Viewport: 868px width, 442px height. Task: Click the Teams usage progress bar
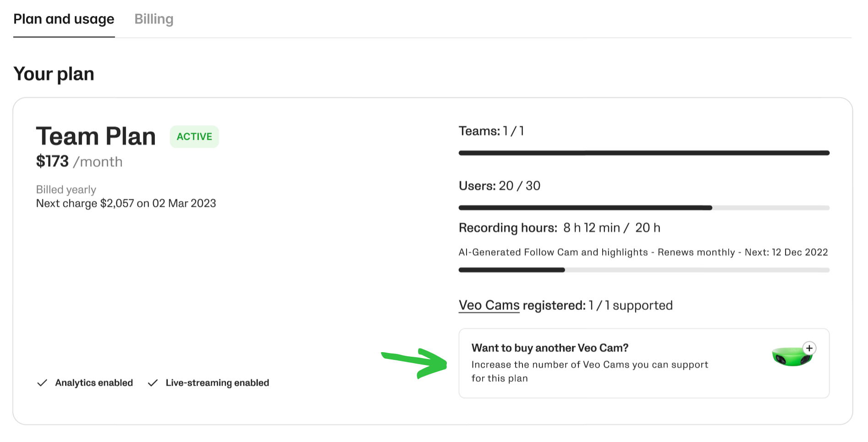coord(643,153)
